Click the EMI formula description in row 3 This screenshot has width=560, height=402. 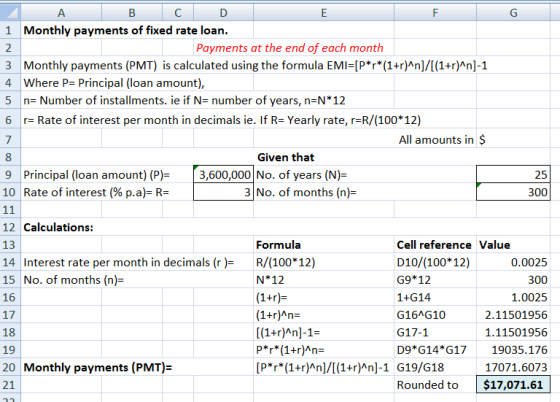pyautogui.click(x=255, y=65)
